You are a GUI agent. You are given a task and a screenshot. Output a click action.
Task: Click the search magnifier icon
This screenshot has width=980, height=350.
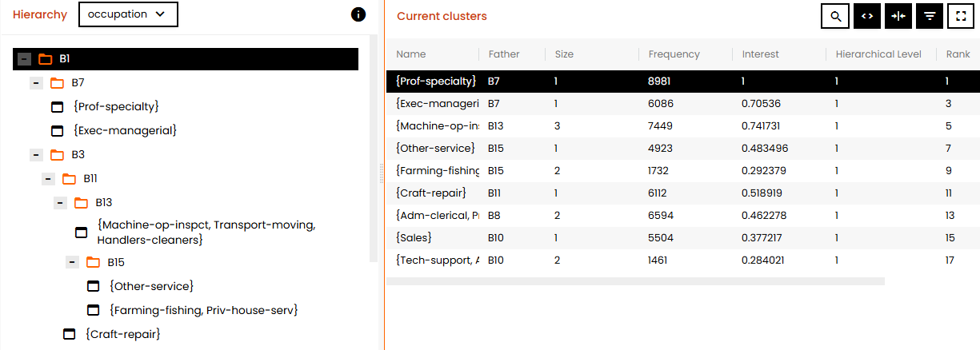835,16
